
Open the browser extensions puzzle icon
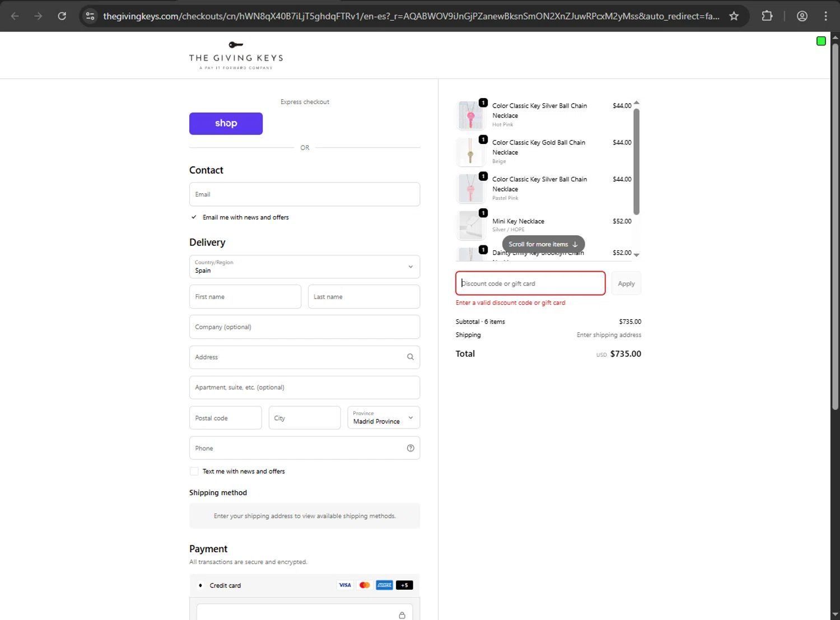(x=767, y=16)
